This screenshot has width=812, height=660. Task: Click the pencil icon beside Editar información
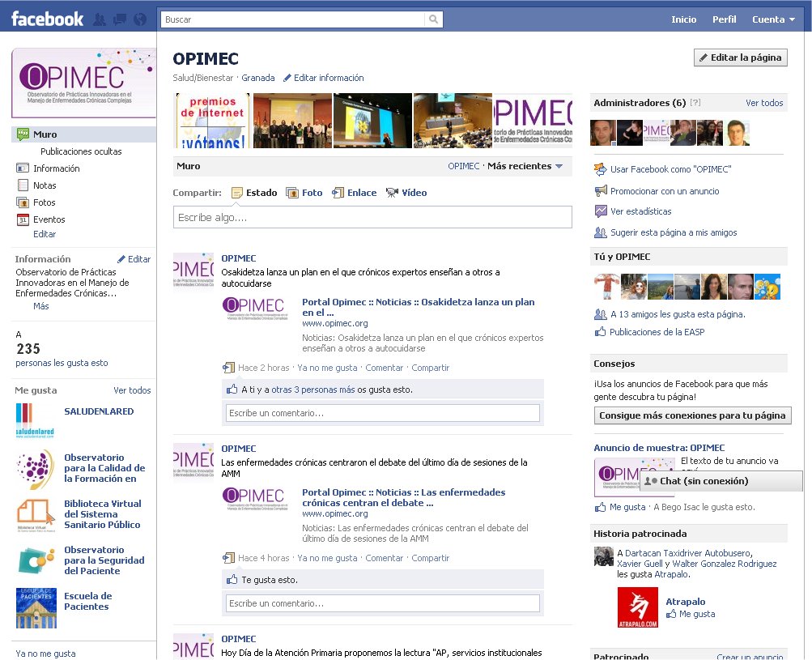[x=287, y=78]
